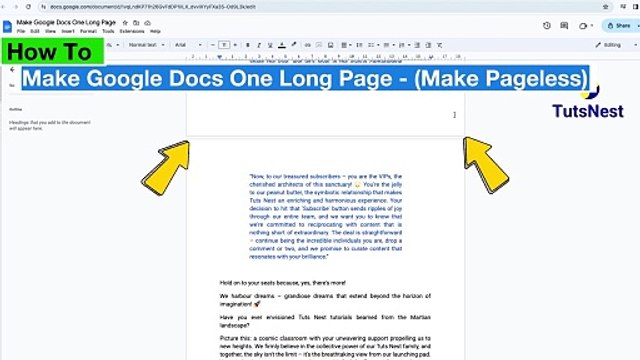Open checklist options in toolbar
Screen dimensions: 640x360
pos(373,45)
